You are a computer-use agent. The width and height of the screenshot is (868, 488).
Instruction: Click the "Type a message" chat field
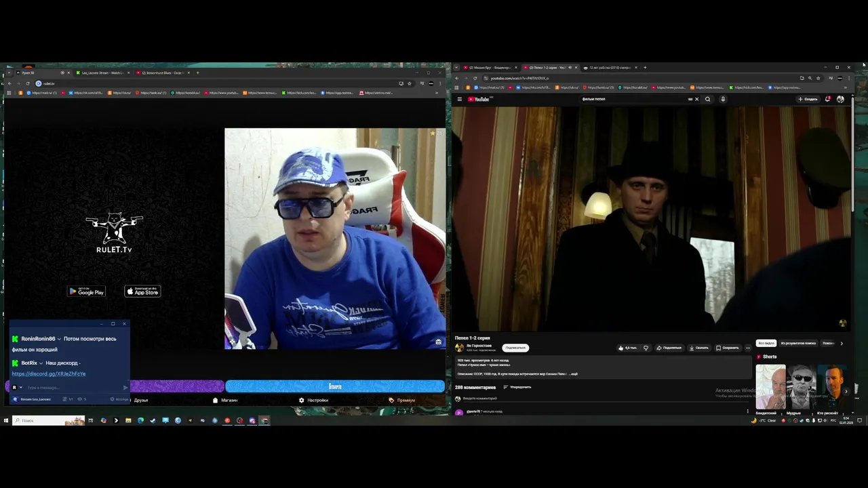coord(73,388)
